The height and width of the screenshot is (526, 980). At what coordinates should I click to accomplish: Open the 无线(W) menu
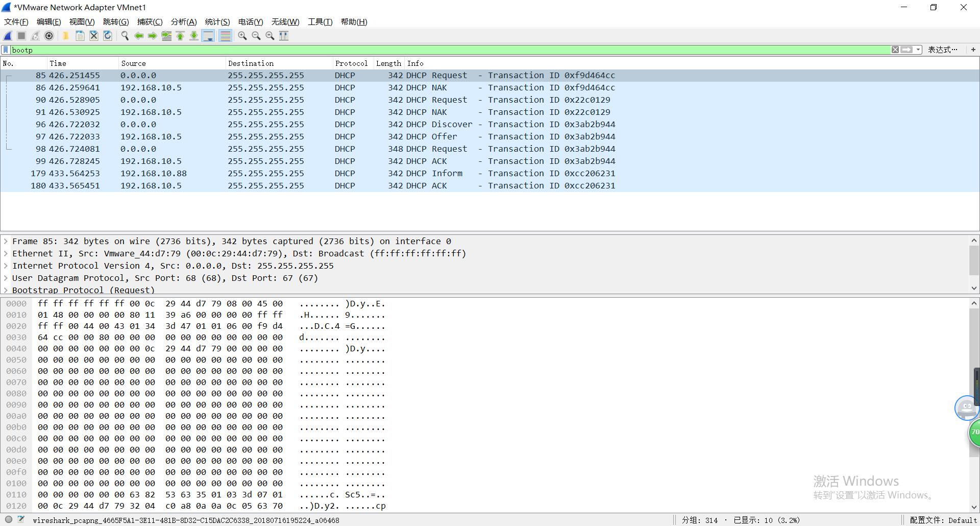[x=285, y=22]
